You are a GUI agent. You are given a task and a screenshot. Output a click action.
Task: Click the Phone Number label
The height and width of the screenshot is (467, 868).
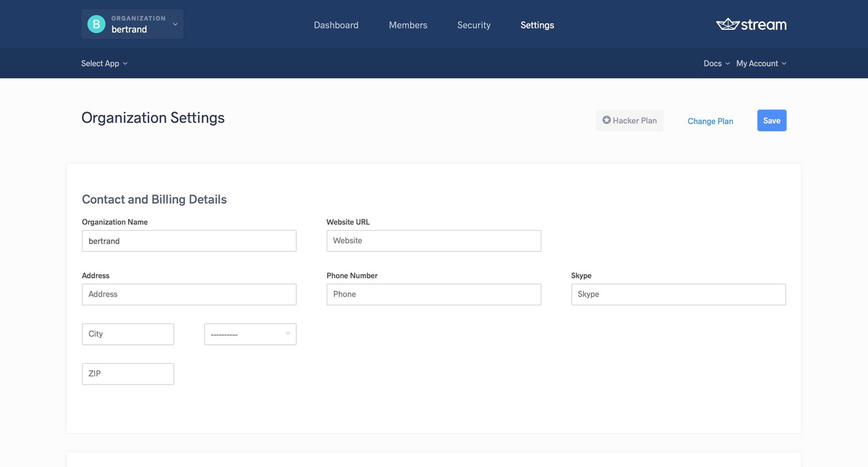coord(352,275)
